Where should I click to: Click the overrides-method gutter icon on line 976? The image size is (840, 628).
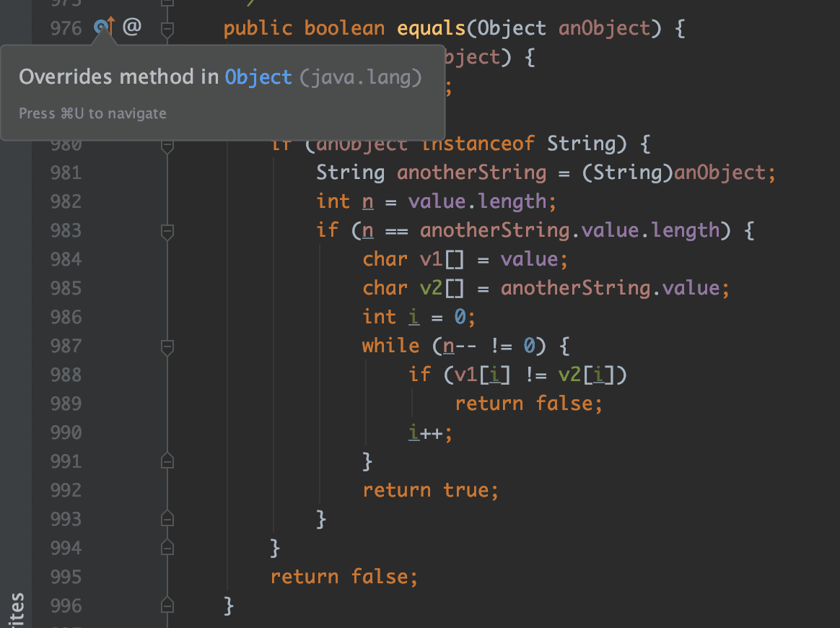point(104,26)
